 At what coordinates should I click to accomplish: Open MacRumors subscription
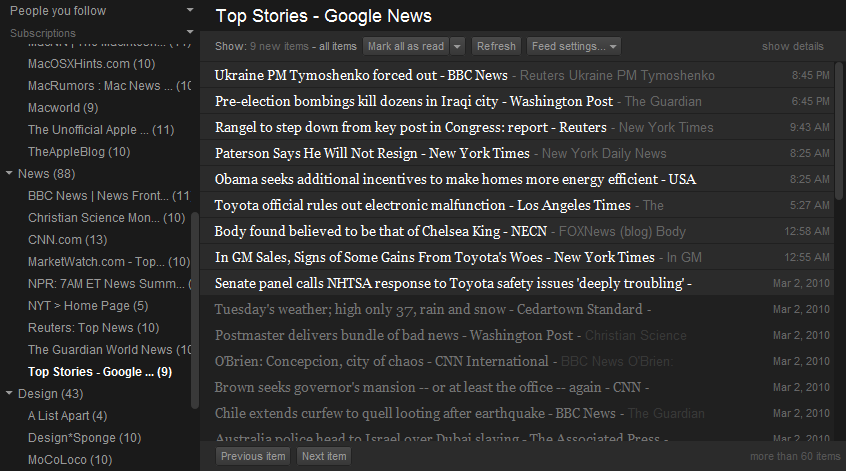(x=110, y=86)
